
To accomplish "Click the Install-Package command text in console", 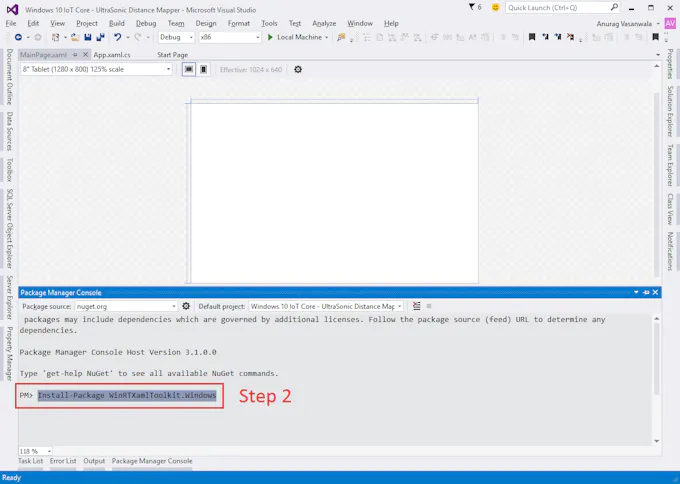I will 127,395.
